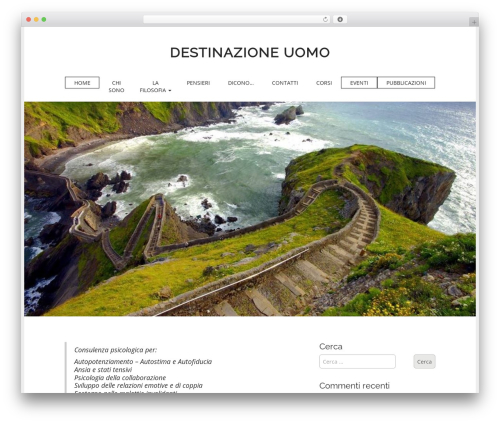This screenshot has height=423, width=500.
Task: Open the HOME menu item
Action: pos(82,83)
